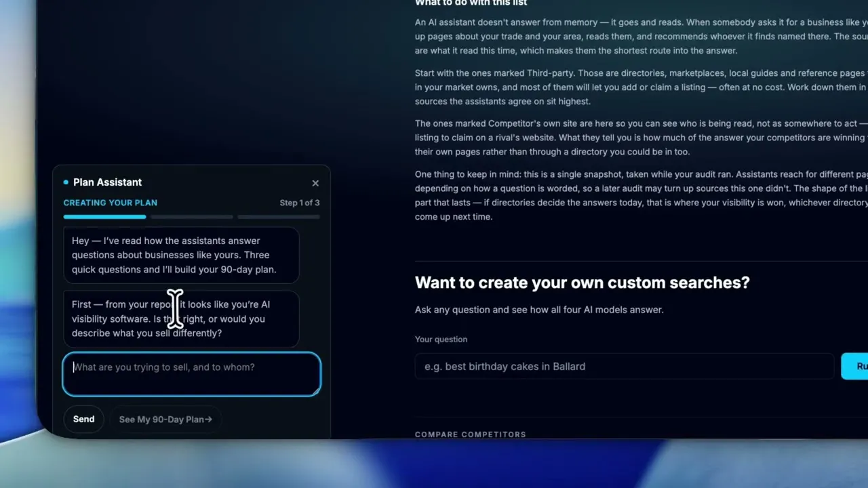This screenshot has height=488, width=868.
Task: Click the 'Your question' field label
Action: tap(441, 339)
